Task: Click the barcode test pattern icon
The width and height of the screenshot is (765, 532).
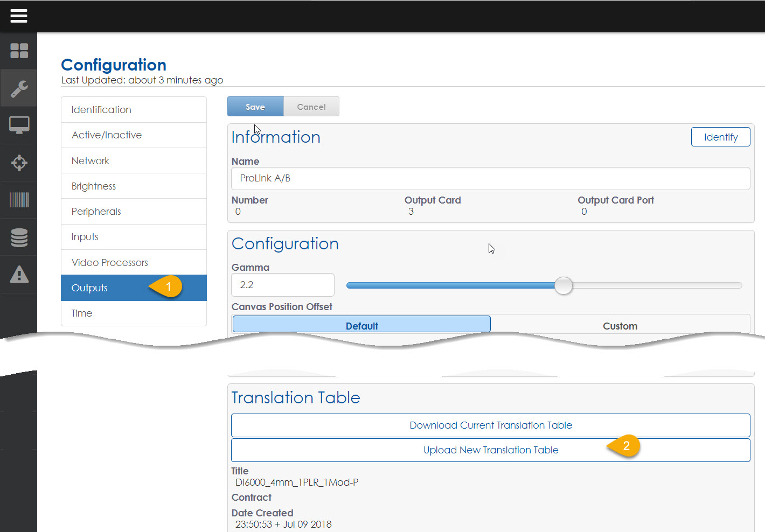Action: click(x=19, y=200)
